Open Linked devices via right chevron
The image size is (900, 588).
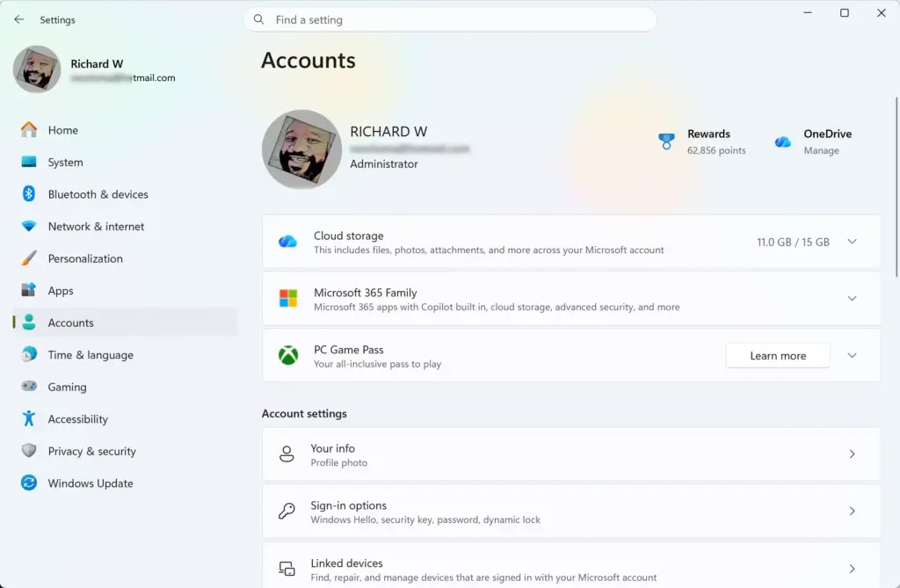[852, 569]
